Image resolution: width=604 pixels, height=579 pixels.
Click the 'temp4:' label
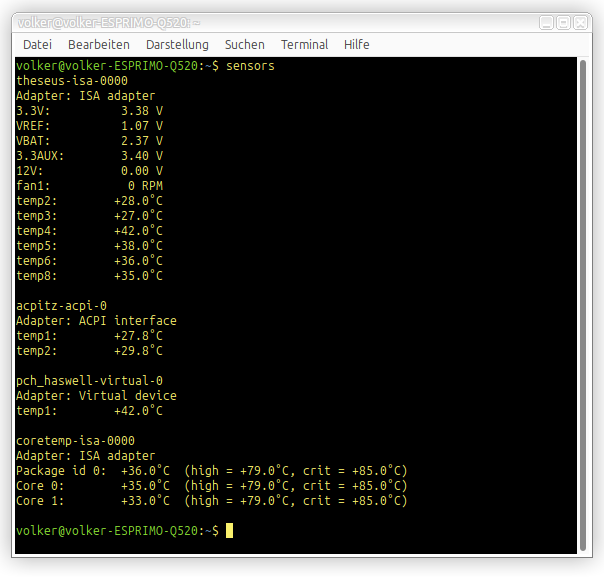(37, 231)
